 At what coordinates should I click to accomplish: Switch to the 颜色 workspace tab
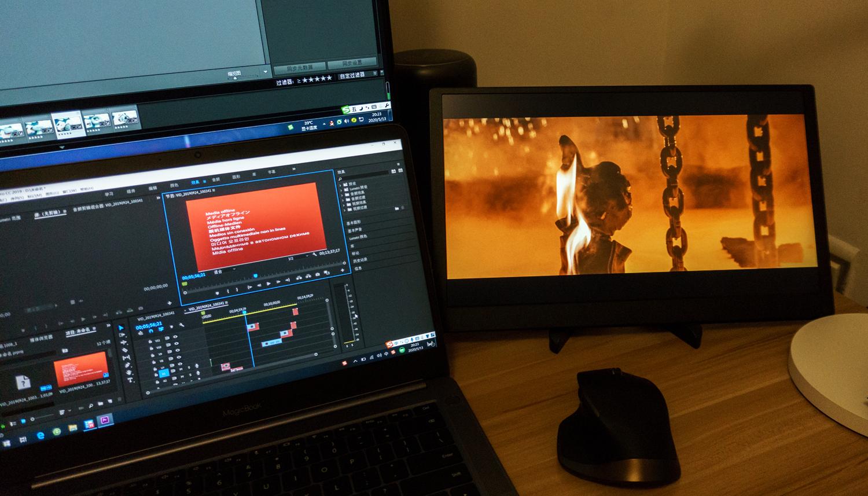point(174,185)
